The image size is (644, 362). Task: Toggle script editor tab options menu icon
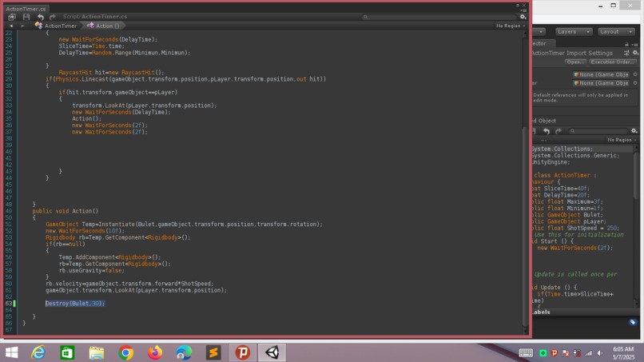point(523,10)
